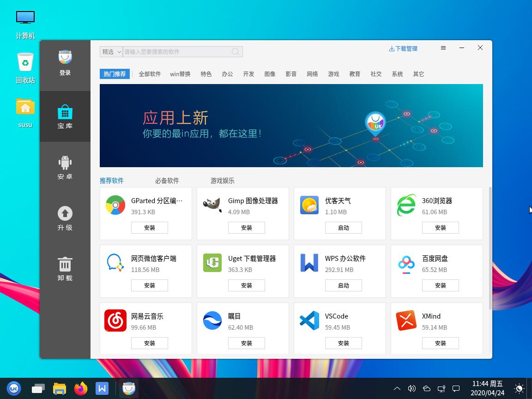This screenshot has height=399, width=532.
Task: Expand the 精选 search filter dropdown
Action: [x=111, y=52]
